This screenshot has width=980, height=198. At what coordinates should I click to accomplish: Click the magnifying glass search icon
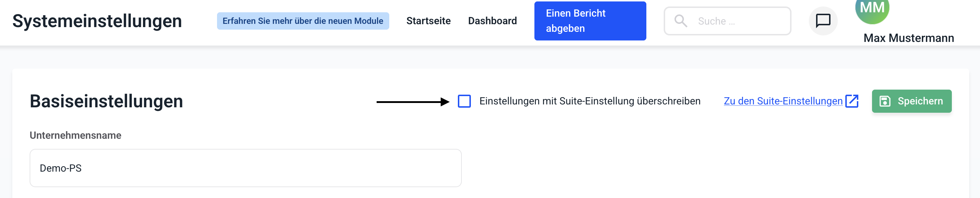point(681,21)
